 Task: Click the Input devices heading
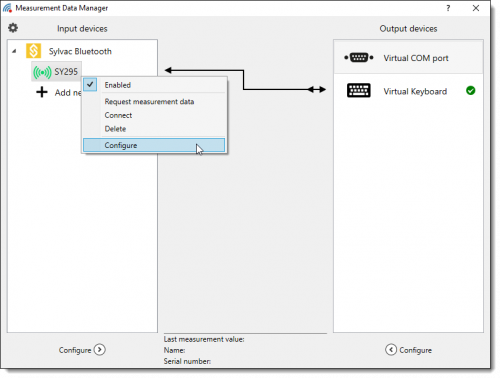click(82, 29)
